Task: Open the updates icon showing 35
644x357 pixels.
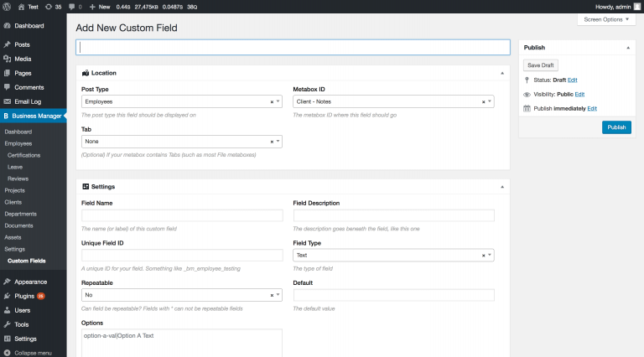Action: point(49,7)
